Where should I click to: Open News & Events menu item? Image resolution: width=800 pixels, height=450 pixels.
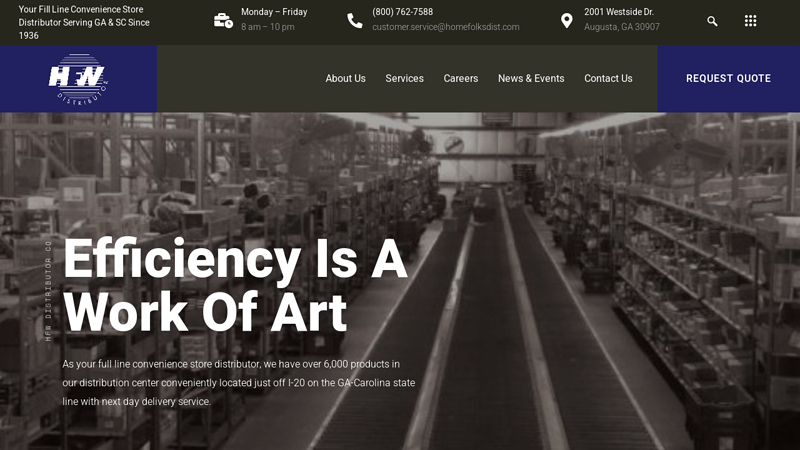click(x=531, y=79)
